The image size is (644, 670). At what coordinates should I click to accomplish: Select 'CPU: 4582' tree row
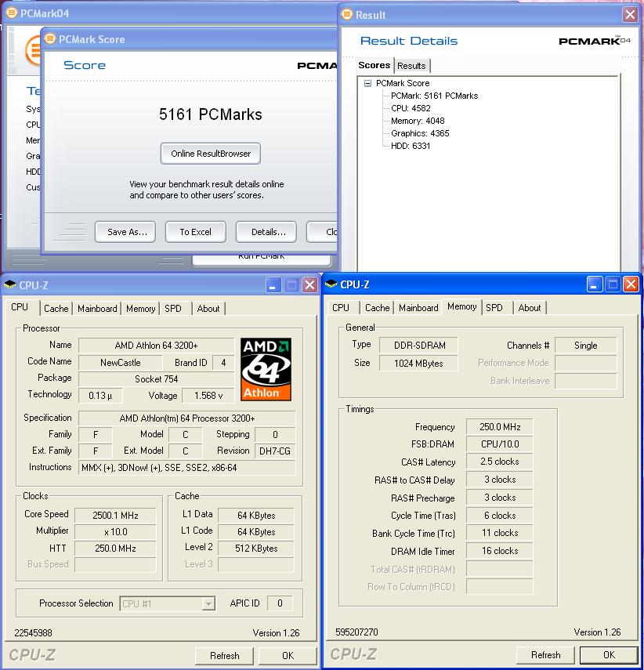[x=411, y=108]
